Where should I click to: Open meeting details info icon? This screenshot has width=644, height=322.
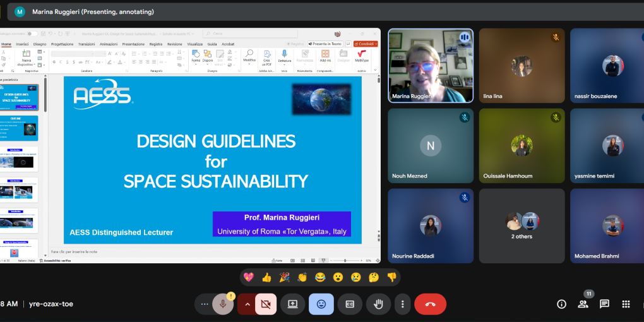(x=561, y=304)
